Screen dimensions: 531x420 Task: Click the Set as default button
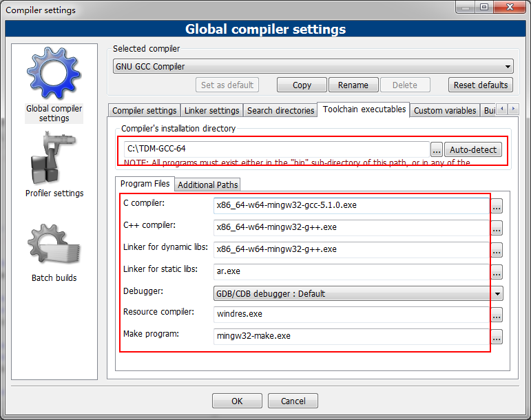pyautogui.click(x=227, y=85)
